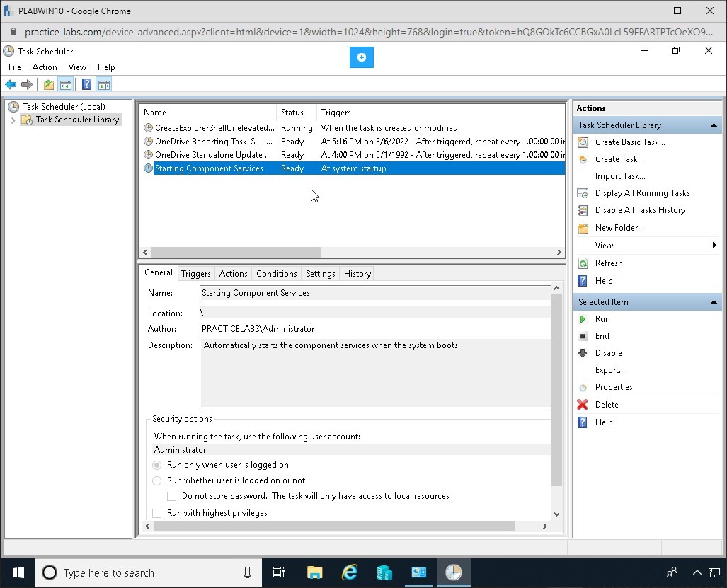Enable 'Run with highest privileges' checkbox
727x588 pixels.
(x=157, y=514)
